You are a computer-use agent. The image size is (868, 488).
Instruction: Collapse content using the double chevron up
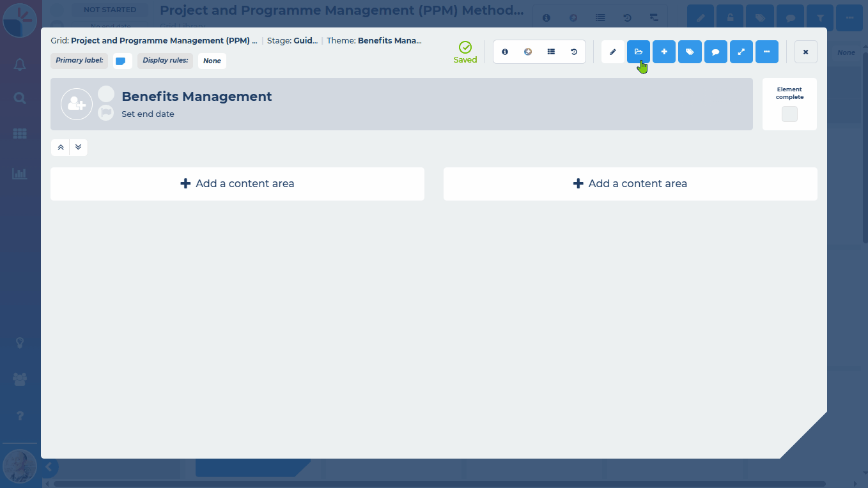[x=60, y=147]
